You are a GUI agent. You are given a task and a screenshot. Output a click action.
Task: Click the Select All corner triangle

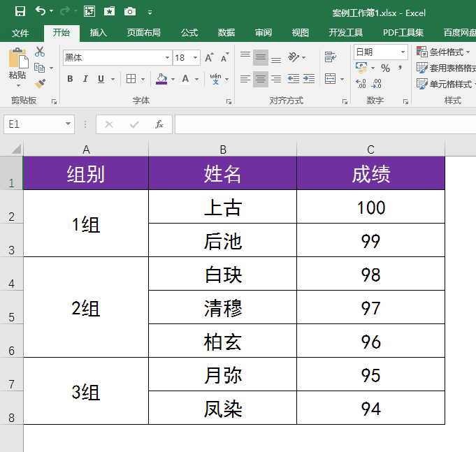[16, 150]
